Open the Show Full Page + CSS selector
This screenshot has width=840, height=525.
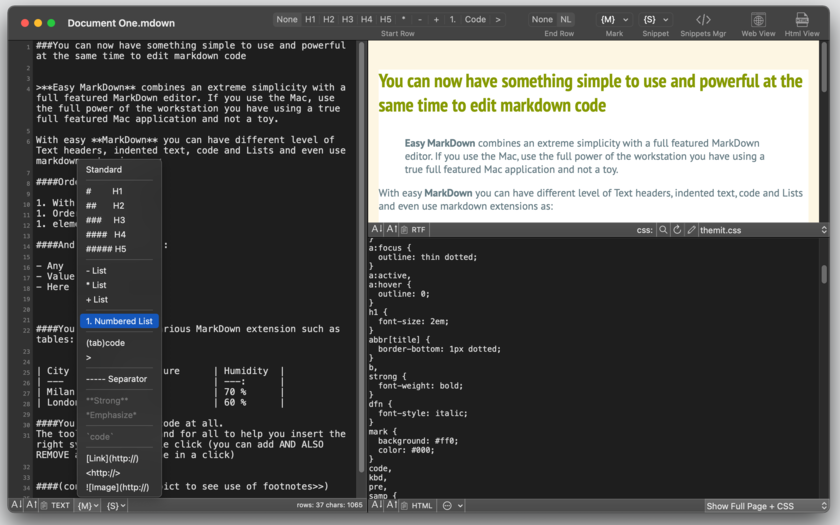[767, 506]
